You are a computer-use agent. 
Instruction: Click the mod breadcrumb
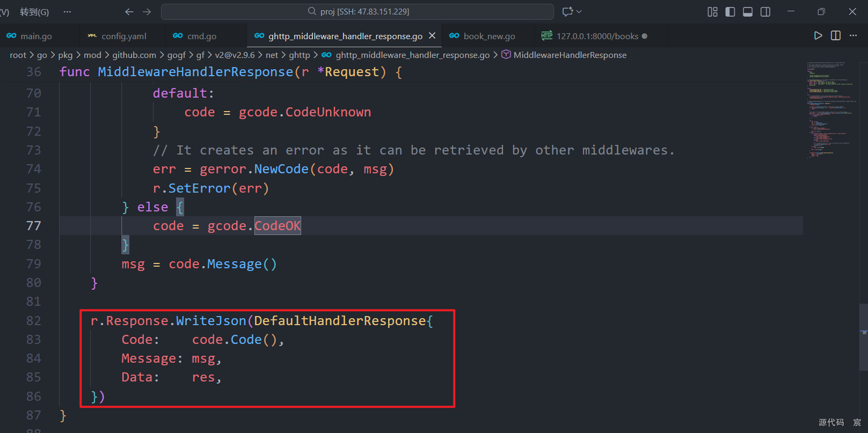92,55
